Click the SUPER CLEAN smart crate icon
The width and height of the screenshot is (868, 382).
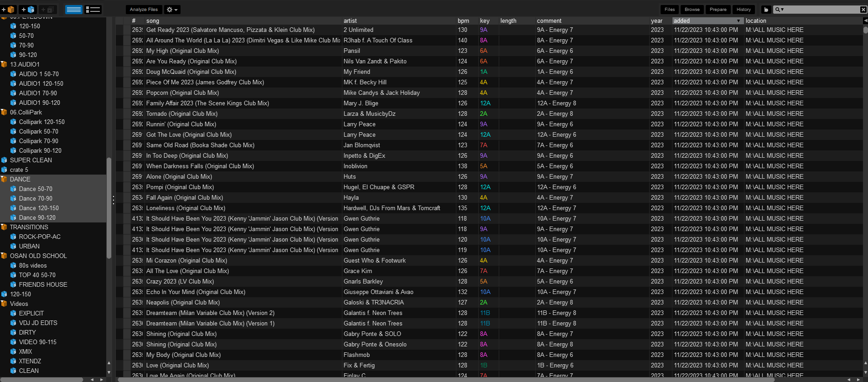click(x=4, y=160)
